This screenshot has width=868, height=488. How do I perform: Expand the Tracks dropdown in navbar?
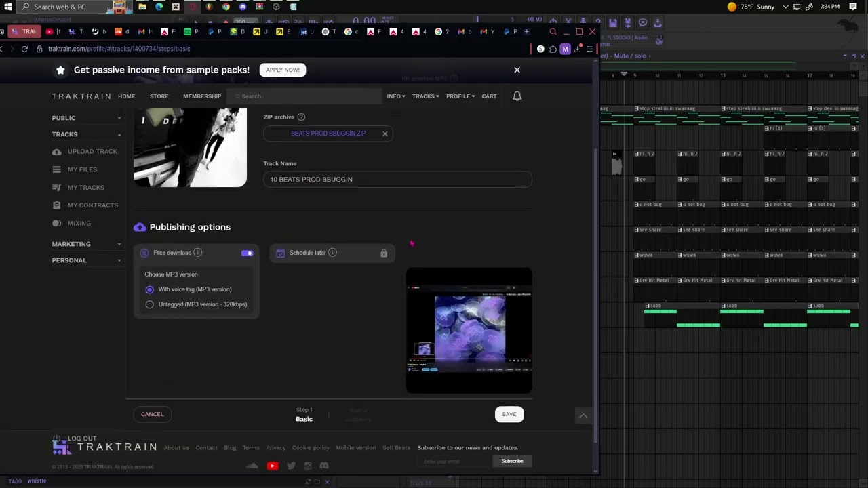click(x=425, y=96)
